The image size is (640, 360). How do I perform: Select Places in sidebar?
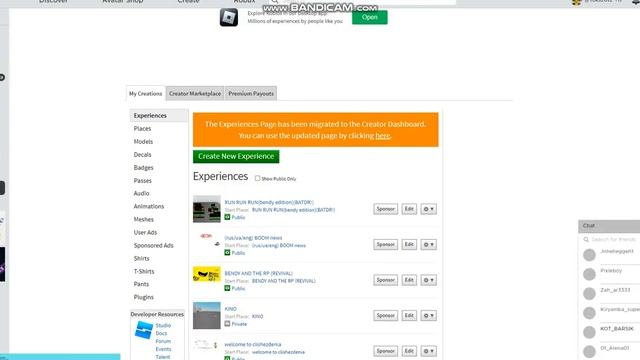tap(142, 129)
